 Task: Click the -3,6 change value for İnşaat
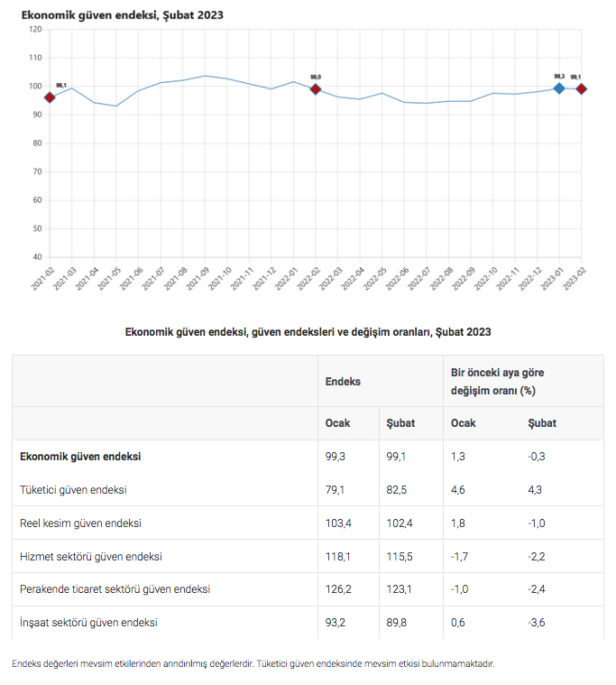pos(538,623)
